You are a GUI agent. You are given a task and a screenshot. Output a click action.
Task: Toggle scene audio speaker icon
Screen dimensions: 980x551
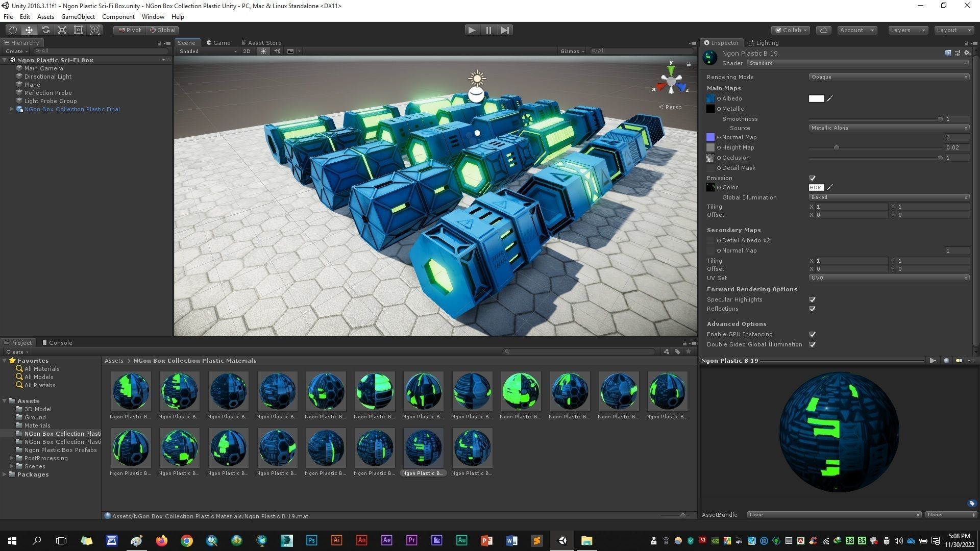[277, 51]
